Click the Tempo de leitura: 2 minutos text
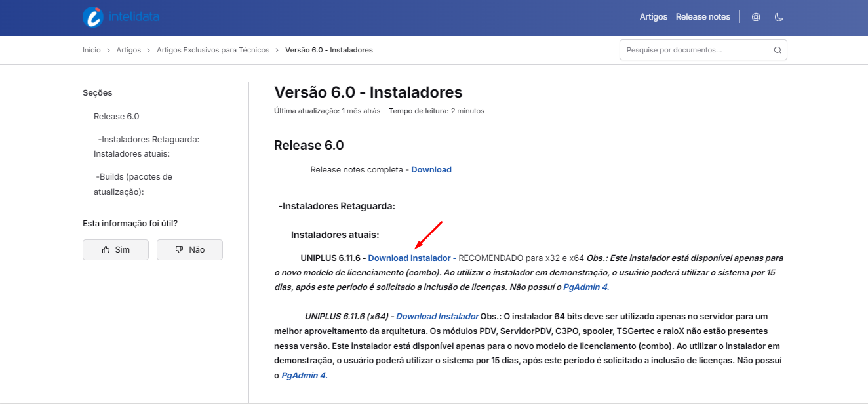 437,111
